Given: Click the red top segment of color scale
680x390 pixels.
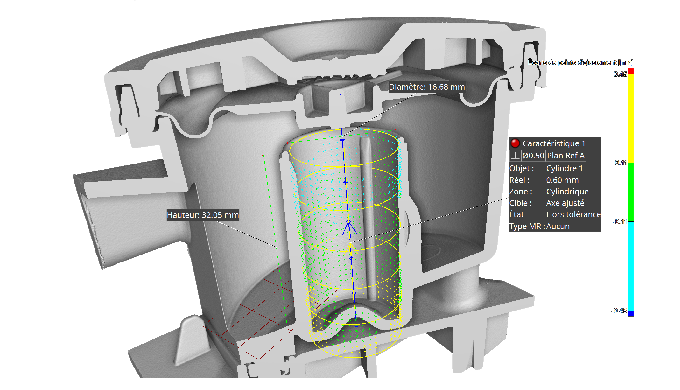Looking at the screenshot, I should [x=631, y=71].
